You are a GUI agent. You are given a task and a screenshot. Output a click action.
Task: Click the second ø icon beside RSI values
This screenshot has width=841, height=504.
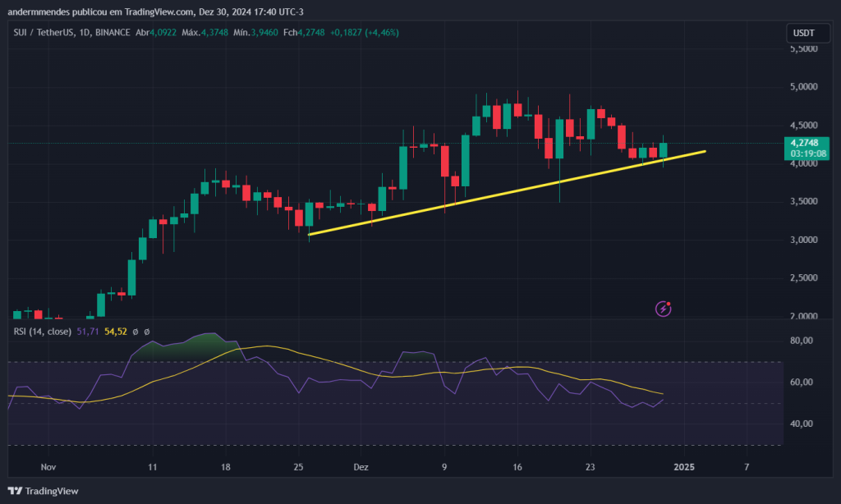click(x=147, y=332)
